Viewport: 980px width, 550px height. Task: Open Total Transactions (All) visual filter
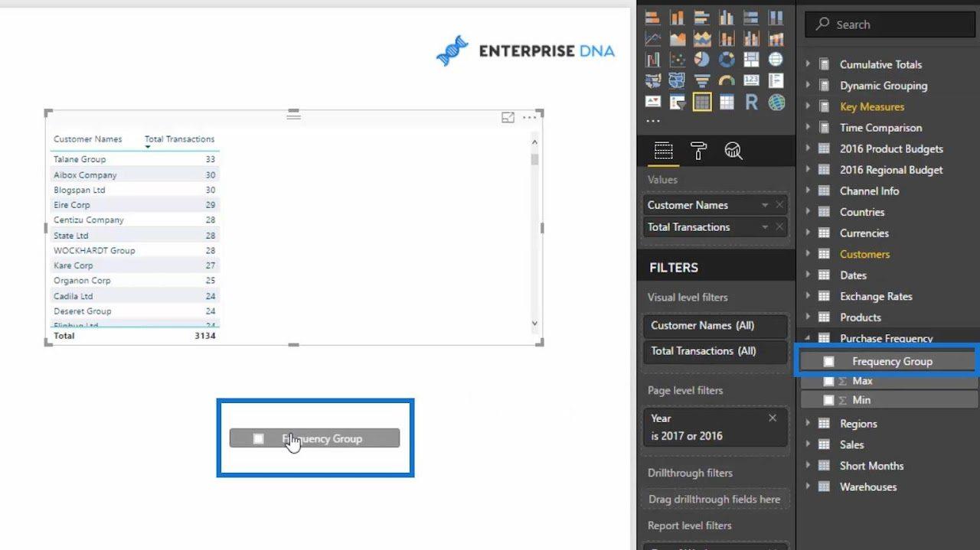715,351
